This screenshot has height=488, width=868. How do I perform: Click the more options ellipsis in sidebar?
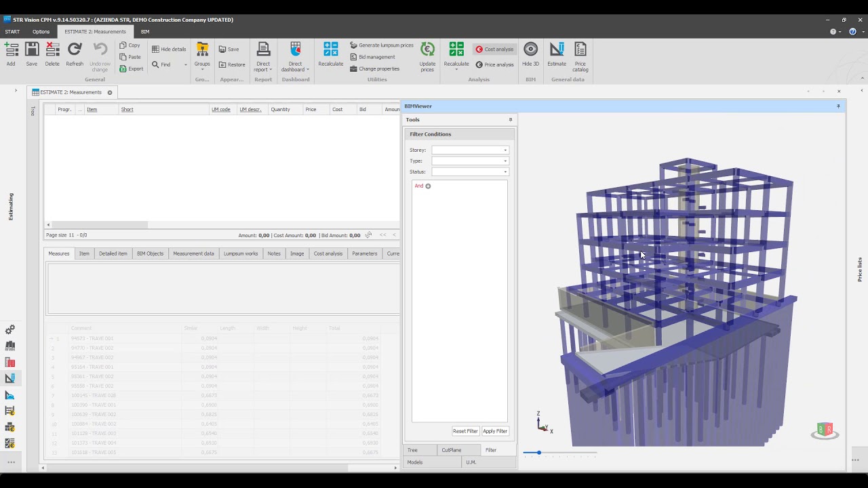(x=11, y=462)
